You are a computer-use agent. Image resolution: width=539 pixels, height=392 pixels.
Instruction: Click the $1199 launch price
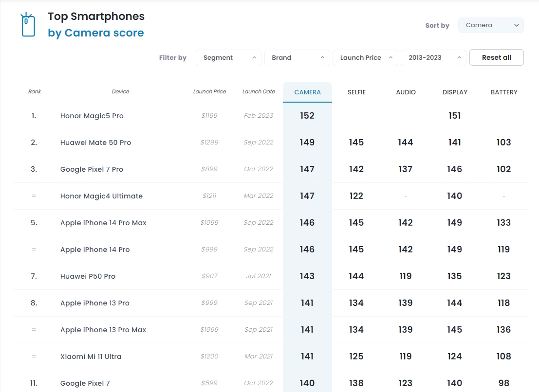[x=209, y=116]
